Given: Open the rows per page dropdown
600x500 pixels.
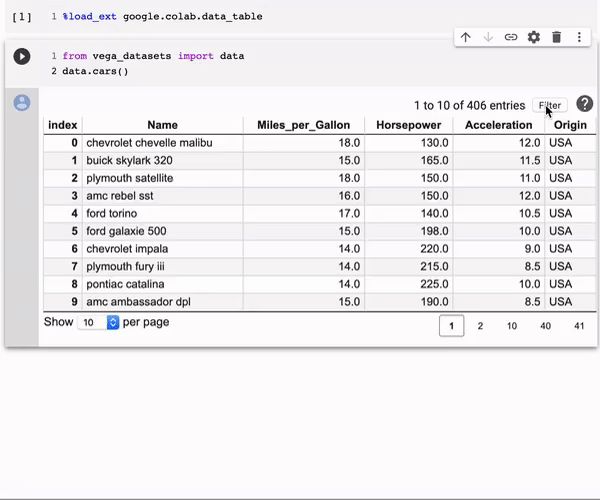Looking at the screenshot, I should [99, 323].
